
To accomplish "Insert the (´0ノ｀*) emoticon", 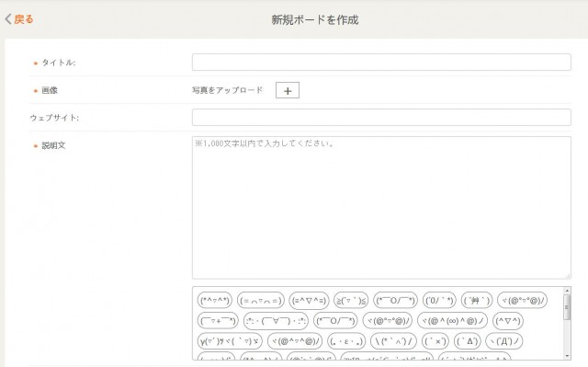I will point(439,300).
